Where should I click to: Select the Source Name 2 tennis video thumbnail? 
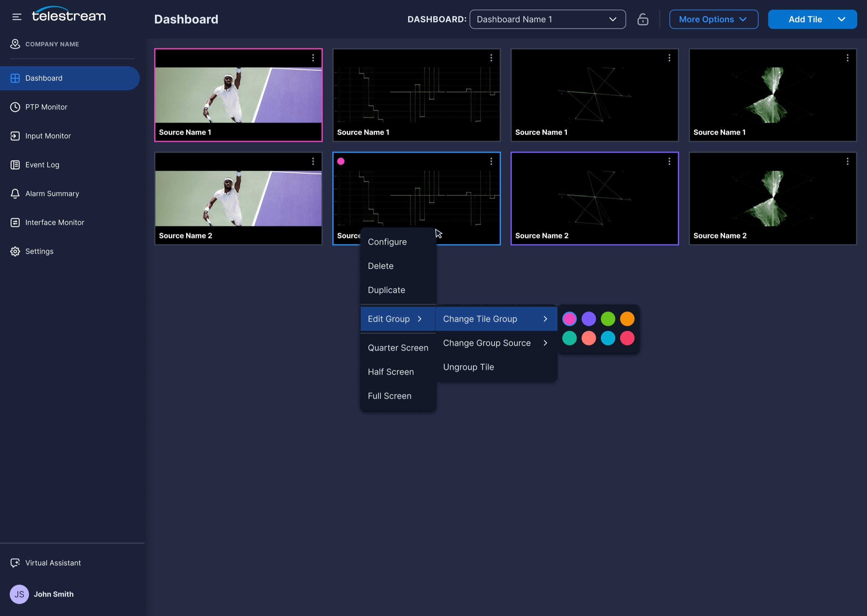point(238,198)
